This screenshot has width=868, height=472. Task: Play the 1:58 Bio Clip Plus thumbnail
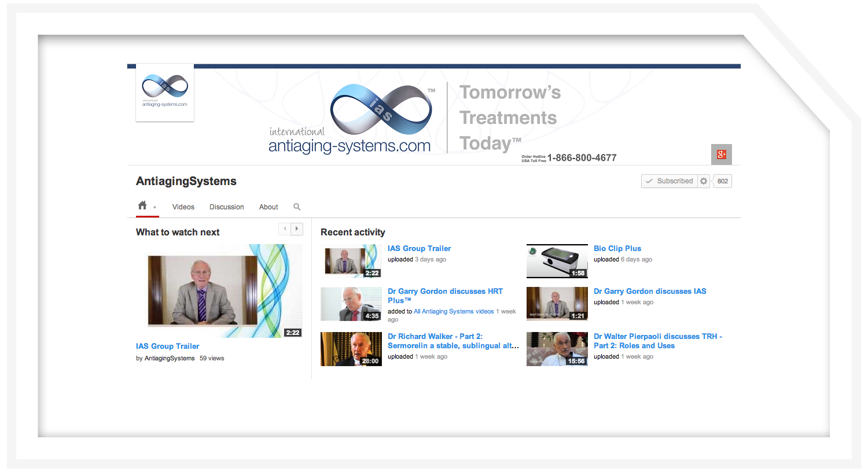(557, 261)
